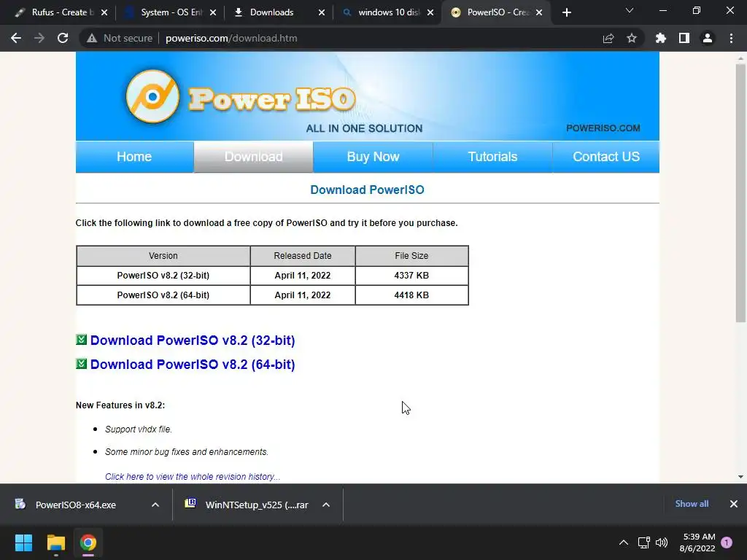Open the Home navigation item

point(134,157)
